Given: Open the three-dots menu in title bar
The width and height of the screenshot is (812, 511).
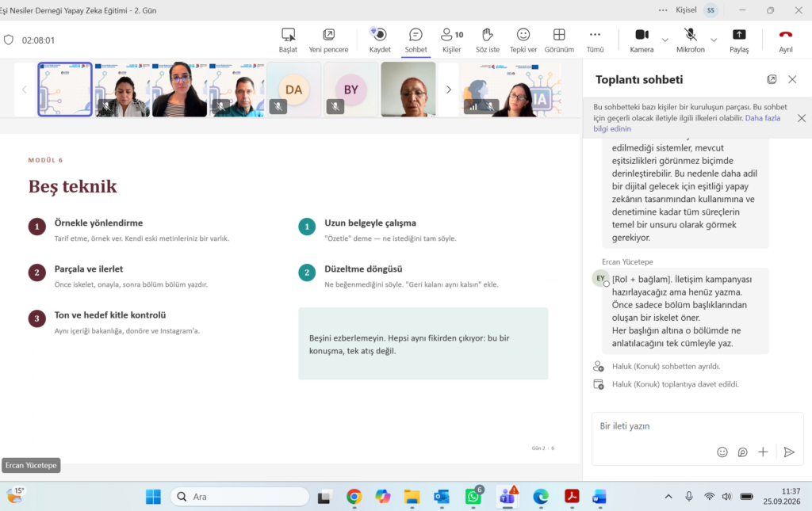Looking at the screenshot, I should [x=663, y=10].
